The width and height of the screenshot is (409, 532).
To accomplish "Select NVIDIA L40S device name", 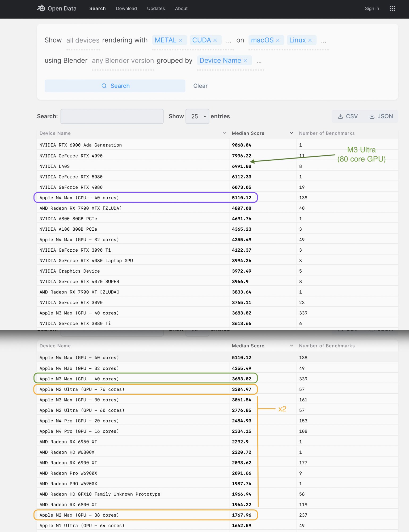I will pyautogui.click(x=54, y=166).
